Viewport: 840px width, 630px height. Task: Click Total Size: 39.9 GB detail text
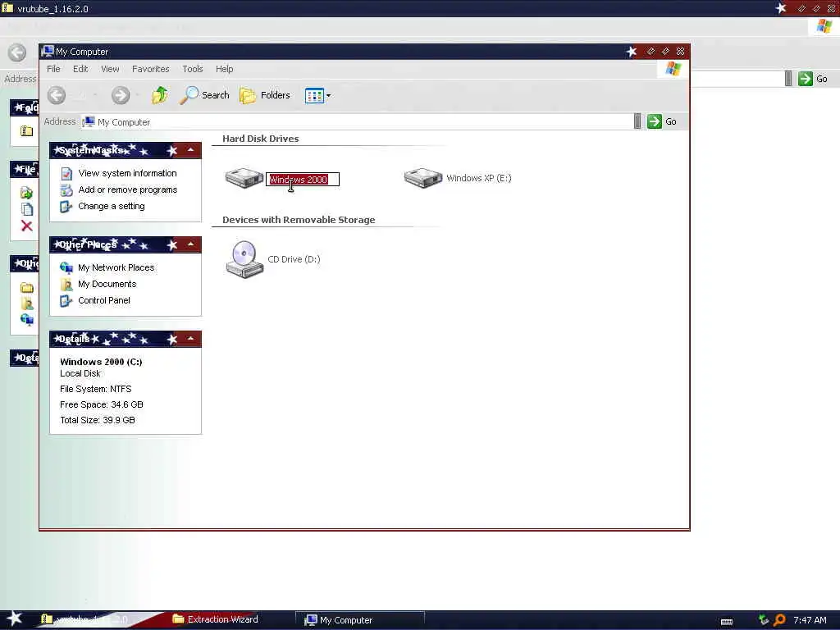[98, 420]
